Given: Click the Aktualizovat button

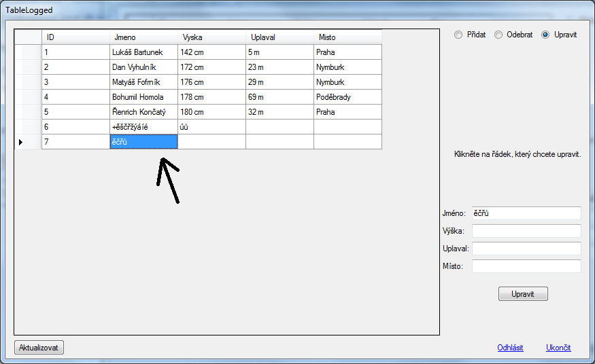Looking at the screenshot, I should pos(39,347).
